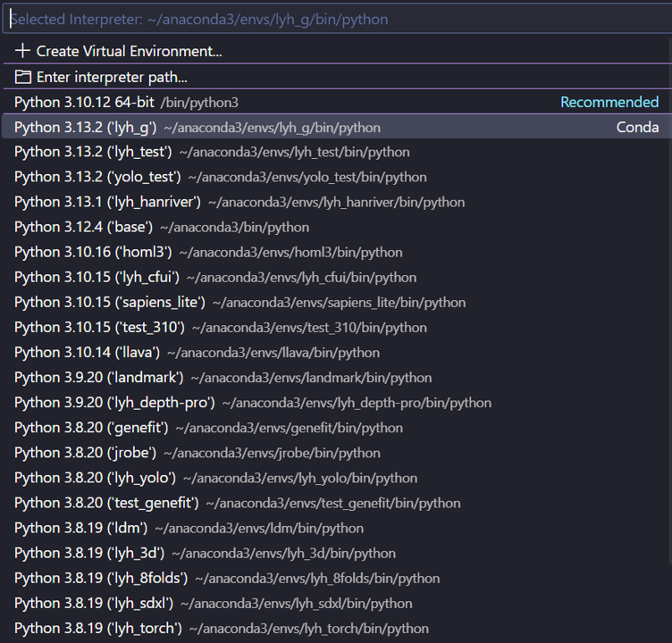Select Python 3.8.19 ('lyh_sdxl') interpreter
Screen dimensions: 672x643
click(x=337, y=603)
